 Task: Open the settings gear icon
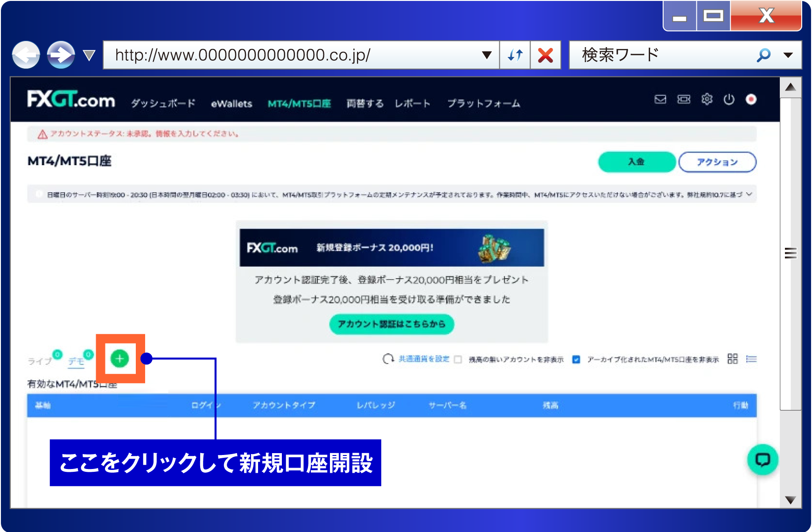click(x=707, y=99)
